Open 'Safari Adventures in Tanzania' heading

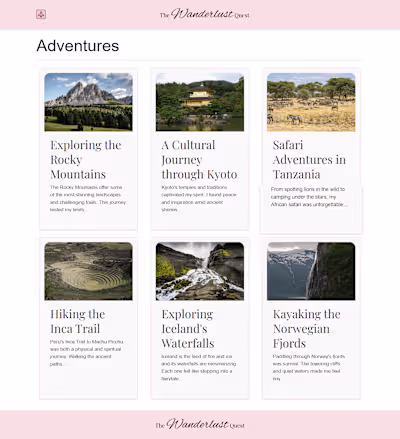(x=309, y=160)
